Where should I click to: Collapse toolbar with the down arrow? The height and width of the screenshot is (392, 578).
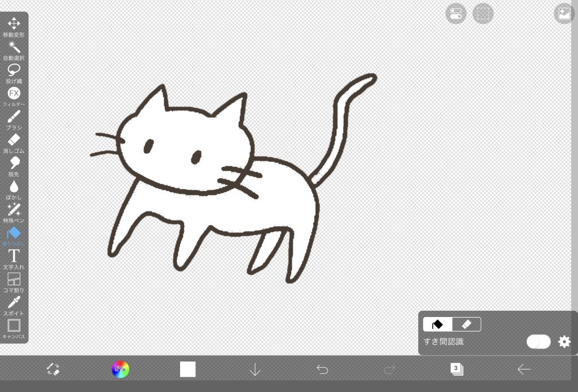tap(255, 369)
